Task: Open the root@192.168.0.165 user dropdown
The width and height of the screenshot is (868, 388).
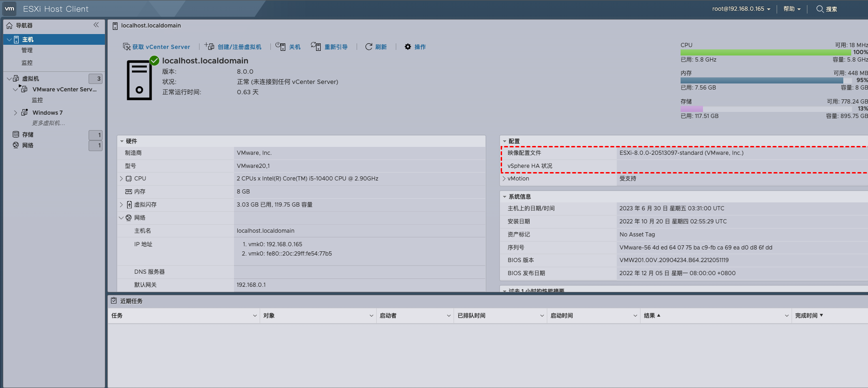Action: coord(741,9)
